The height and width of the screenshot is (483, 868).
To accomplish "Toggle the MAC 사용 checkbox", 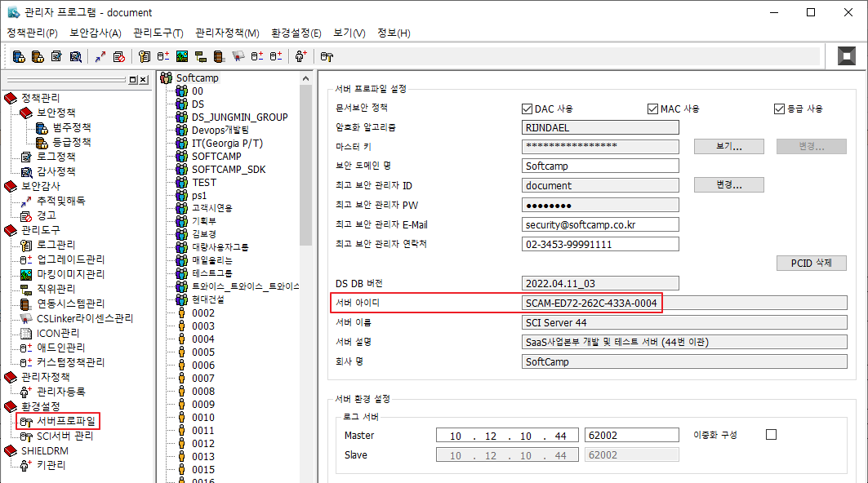I will click(652, 109).
